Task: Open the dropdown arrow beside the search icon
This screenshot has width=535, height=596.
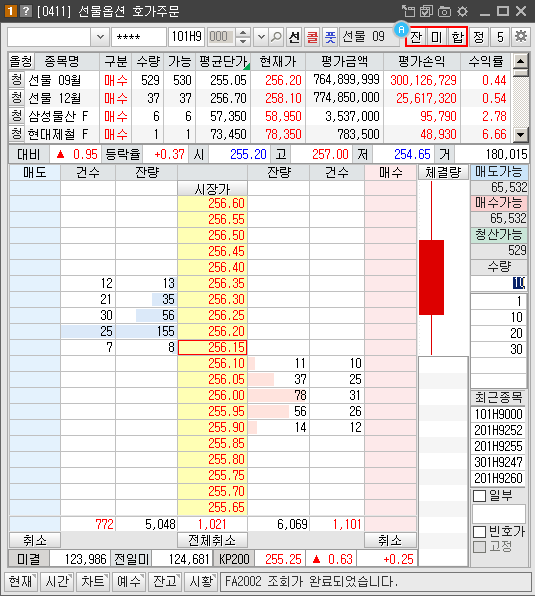Action: tap(261, 37)
